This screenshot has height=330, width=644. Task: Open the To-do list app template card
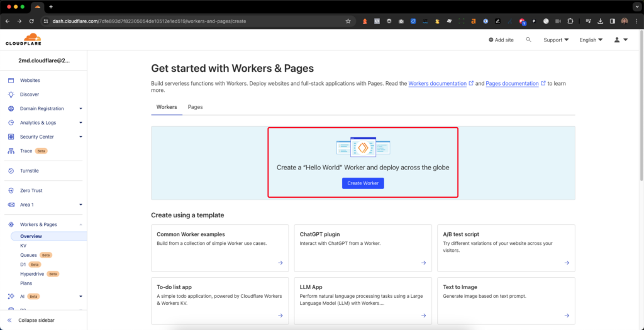click(x=219, y=301)
